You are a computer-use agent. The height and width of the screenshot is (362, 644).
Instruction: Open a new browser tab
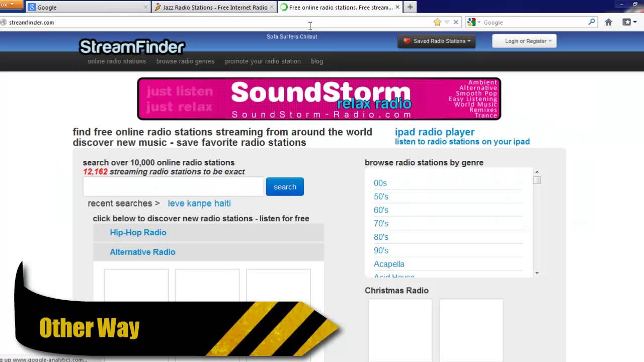click(x=410, y=7)
